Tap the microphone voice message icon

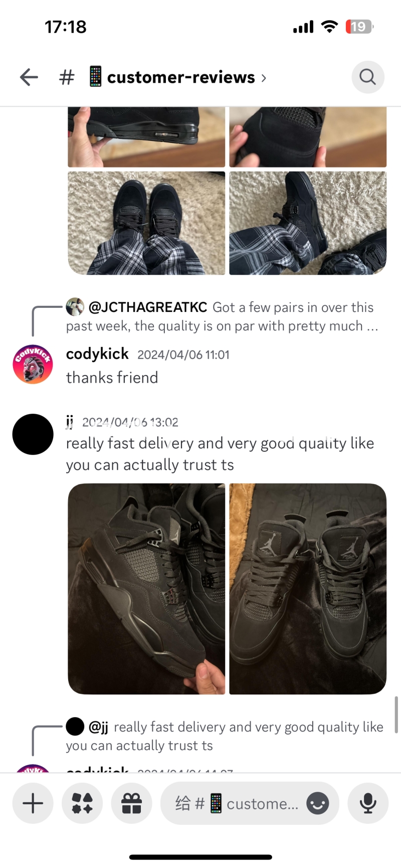pos(368,803)
